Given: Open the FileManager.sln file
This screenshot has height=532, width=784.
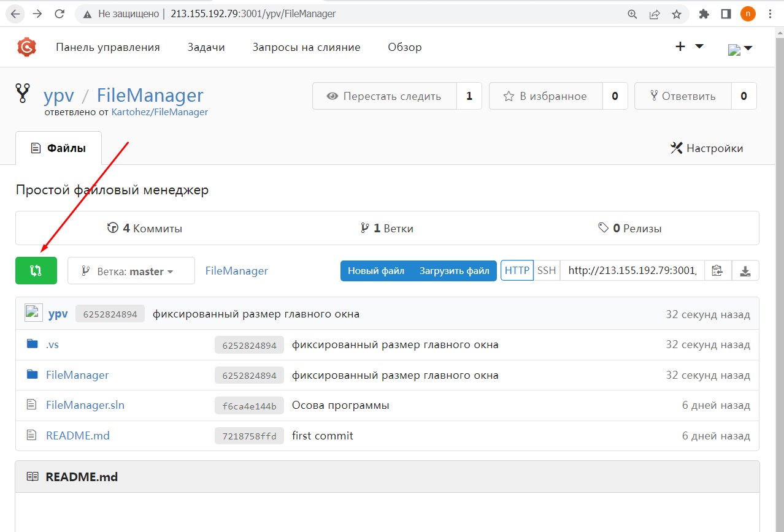Looking at the screenshot, I should 85,405.
